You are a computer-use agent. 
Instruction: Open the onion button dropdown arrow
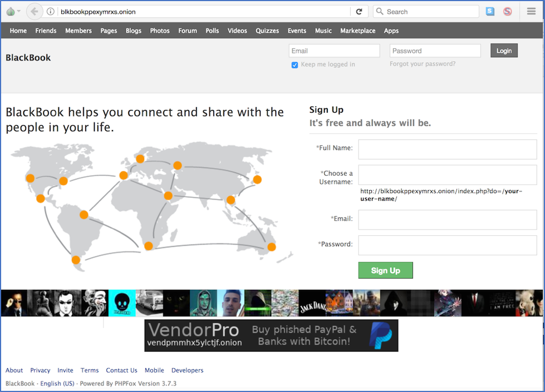tap(19, 12)
